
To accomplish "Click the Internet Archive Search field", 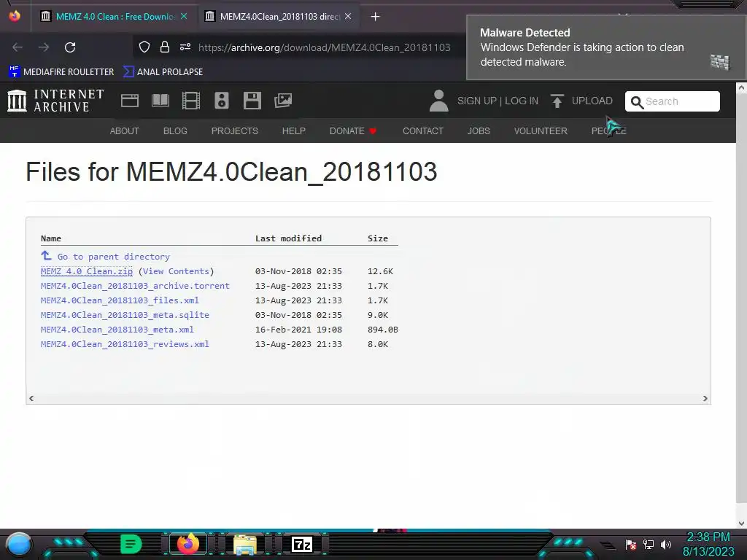I will [672, 101].
